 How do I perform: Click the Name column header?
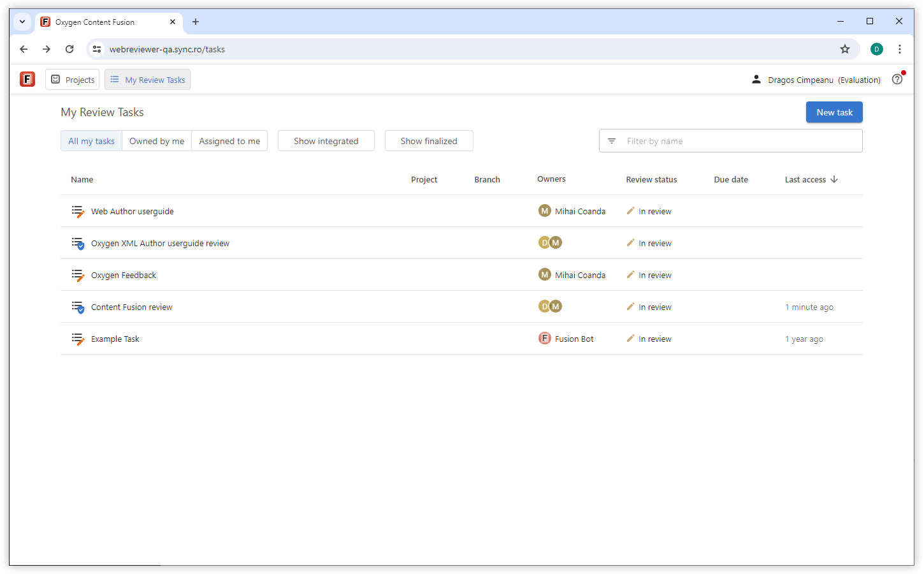(82, 180)
